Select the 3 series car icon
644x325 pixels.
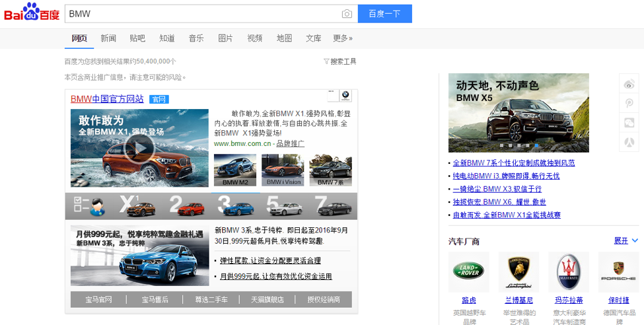[236, 206]
